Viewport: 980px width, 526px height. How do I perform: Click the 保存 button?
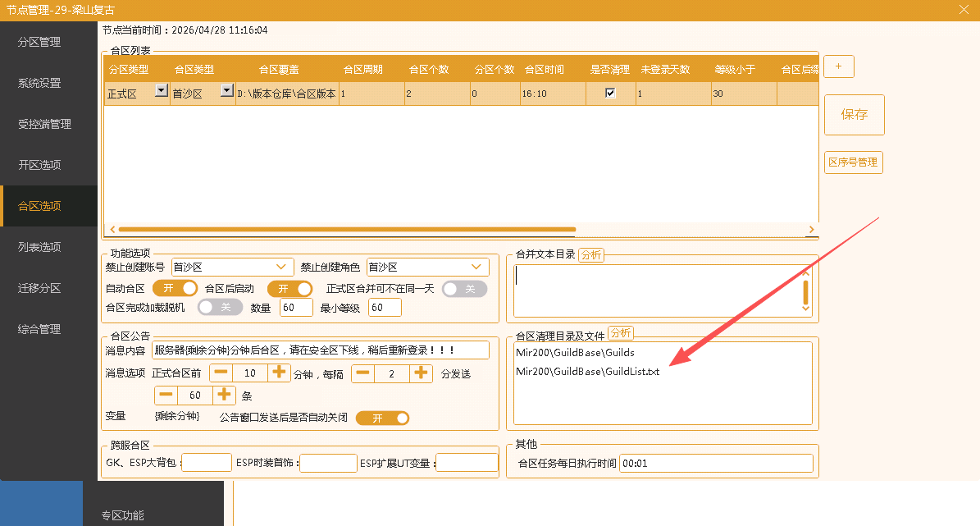[x=855, y=114]
